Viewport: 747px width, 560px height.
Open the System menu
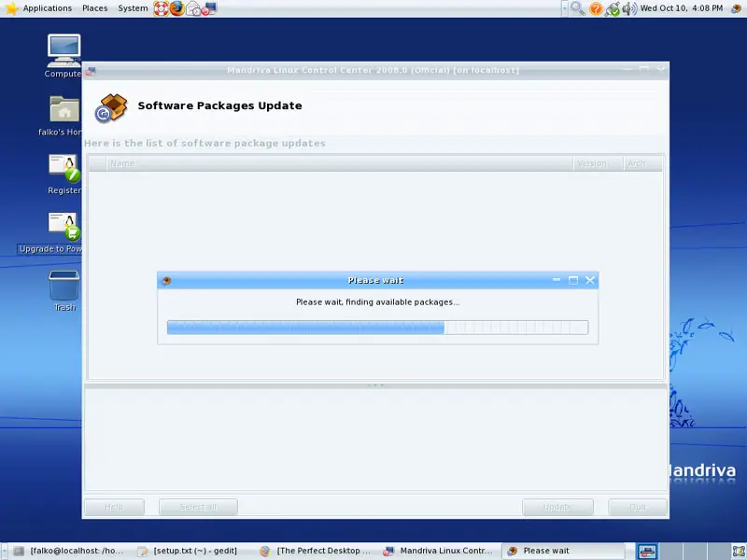coord(133,8)
